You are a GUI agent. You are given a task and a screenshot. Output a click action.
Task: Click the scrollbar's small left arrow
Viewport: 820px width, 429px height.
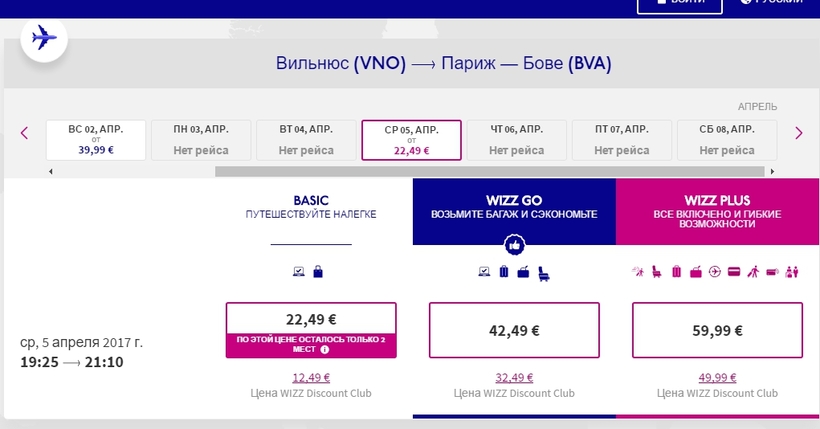click(x=51, y=171)
